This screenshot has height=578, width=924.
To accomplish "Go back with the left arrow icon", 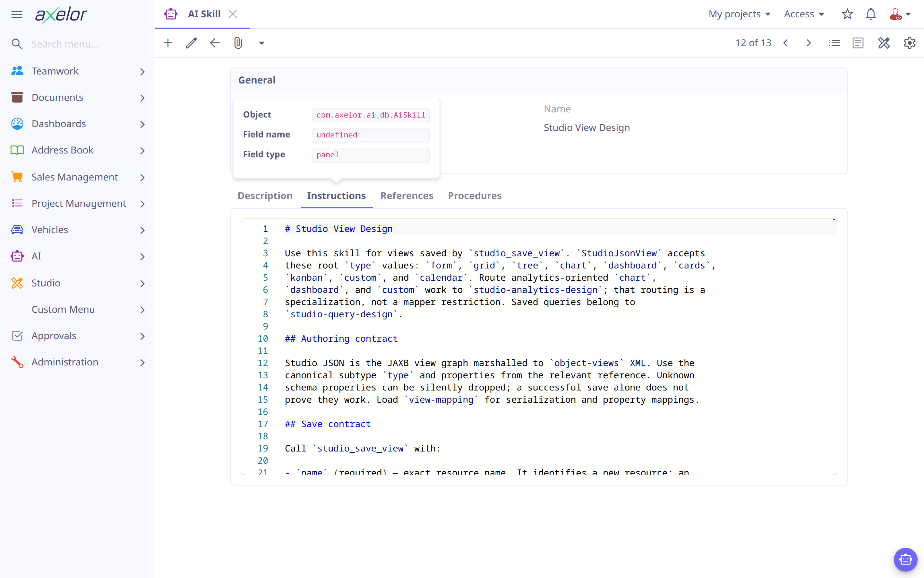I will click(215, 43).
